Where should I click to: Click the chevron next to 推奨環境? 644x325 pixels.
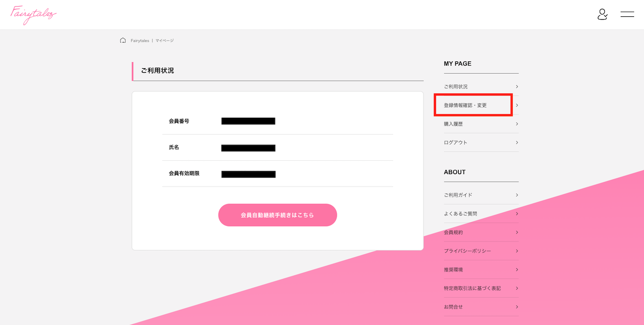(517, 270)
